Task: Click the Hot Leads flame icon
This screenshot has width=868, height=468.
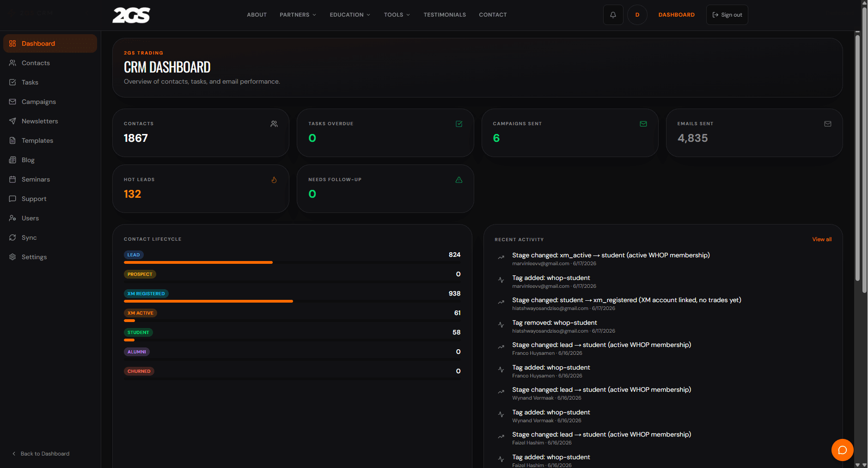Action: (x=274, y=180)
